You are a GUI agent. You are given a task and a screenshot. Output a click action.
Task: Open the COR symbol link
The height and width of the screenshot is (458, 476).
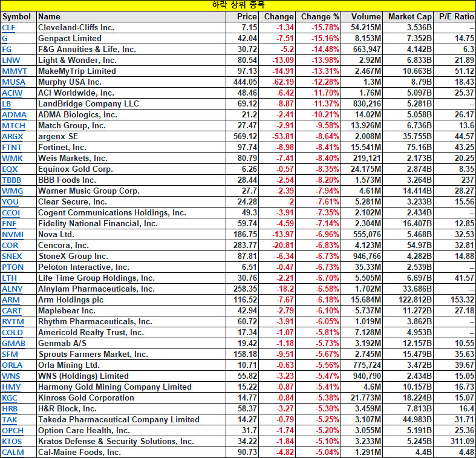[x=10, y=246]
